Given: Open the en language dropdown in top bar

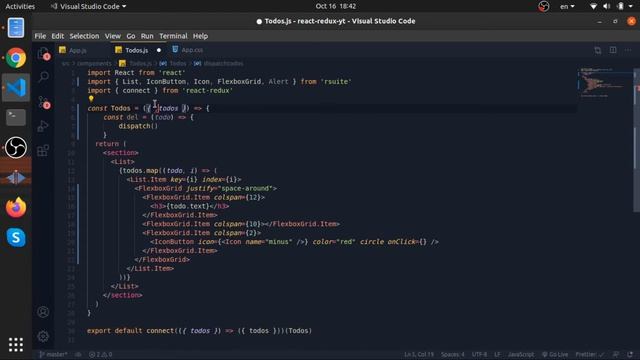Looking at the screenshot, I should 567,7.
